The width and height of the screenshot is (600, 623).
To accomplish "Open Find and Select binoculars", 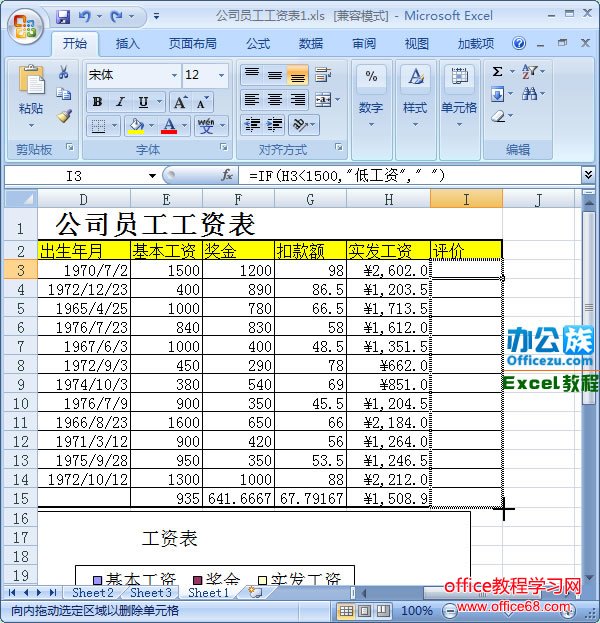I will [529, 94].
